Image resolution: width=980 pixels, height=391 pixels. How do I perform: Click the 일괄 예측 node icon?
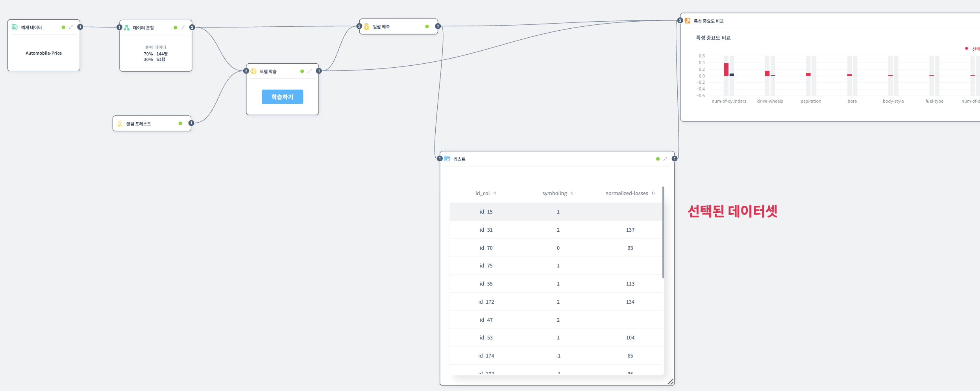tap(366, 26)
